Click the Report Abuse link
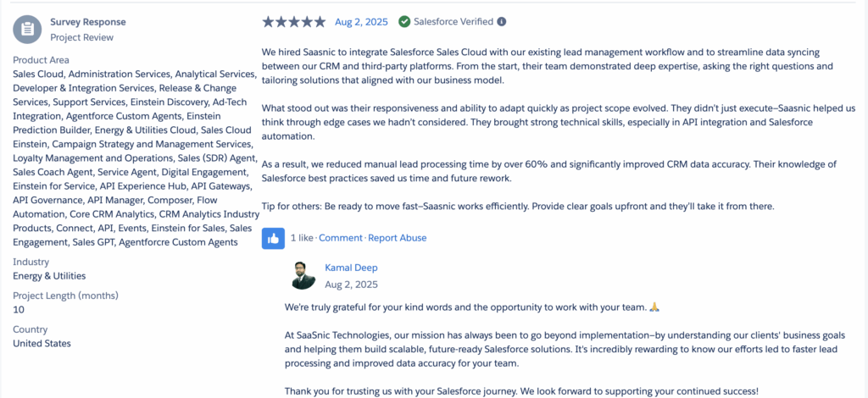The height and width of the screenshot is (398, 868). click(397, 238)
